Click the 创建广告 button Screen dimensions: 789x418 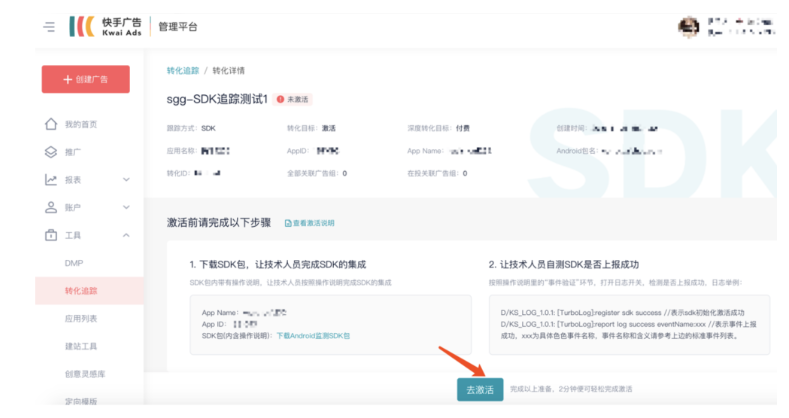[x=86, y=79]
